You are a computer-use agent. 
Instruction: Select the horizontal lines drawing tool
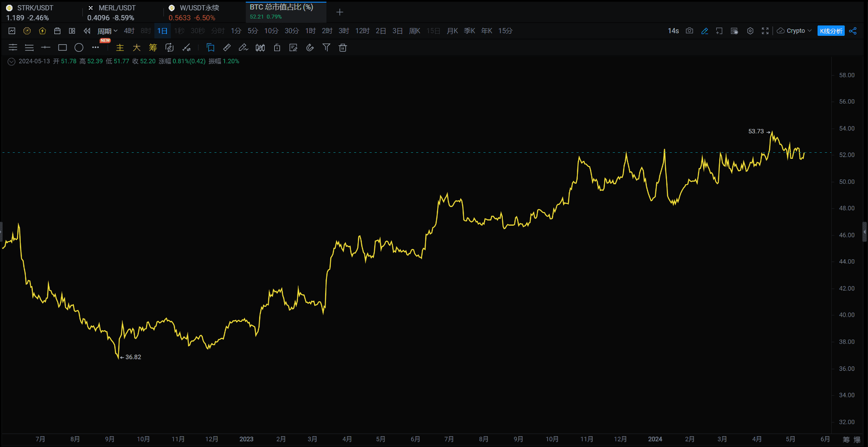pos(29,47)
